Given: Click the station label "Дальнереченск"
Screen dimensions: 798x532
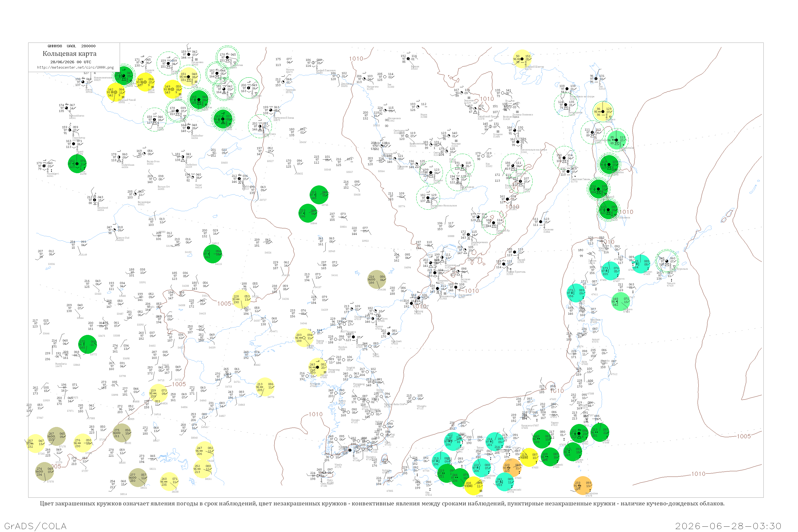Looking at the screenshot, I should (479, 242).
